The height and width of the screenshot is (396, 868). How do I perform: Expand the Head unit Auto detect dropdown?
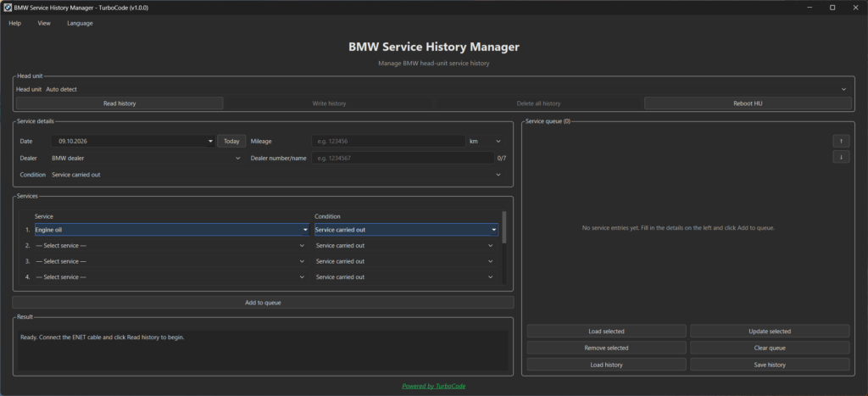click(x=446, y=89)
